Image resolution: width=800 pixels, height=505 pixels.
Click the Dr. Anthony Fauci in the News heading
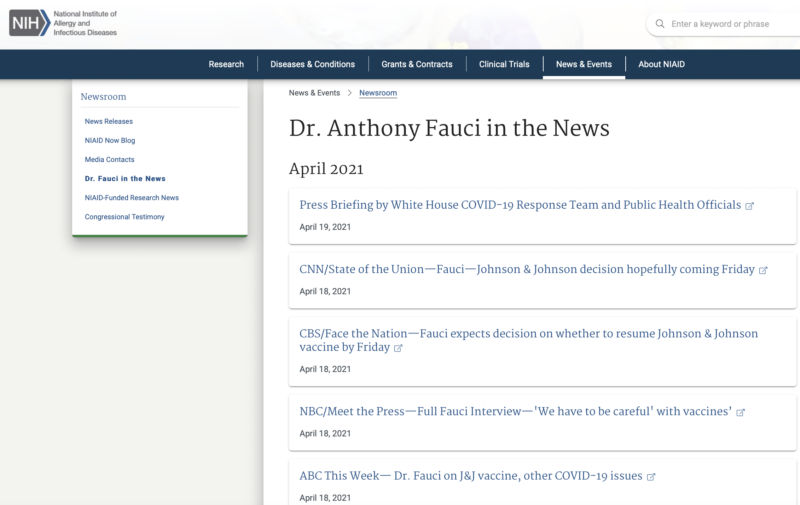[449, 129]
